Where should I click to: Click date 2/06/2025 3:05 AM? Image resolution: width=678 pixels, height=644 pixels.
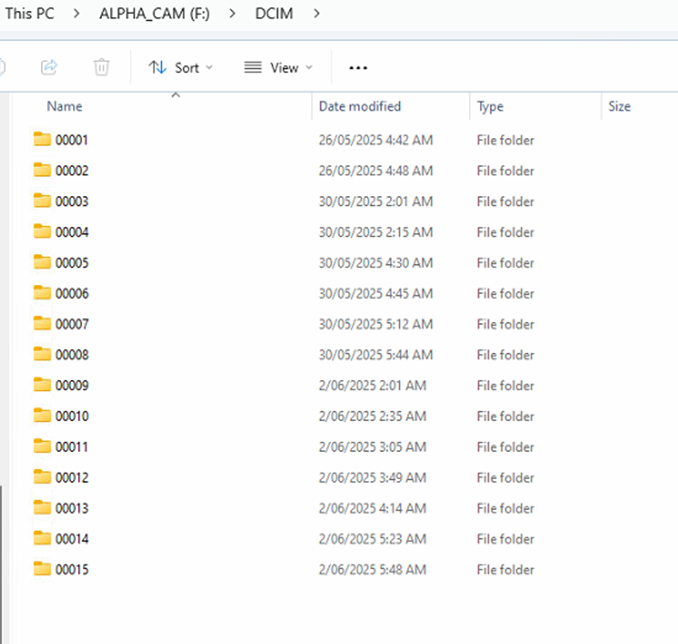coord(372,447)
